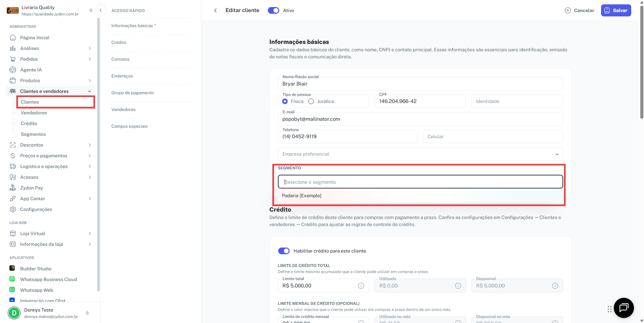Open the Vendedores sidebar submenu item
Image resolution: width=644 pixels, height=323 pixels.
34,113
